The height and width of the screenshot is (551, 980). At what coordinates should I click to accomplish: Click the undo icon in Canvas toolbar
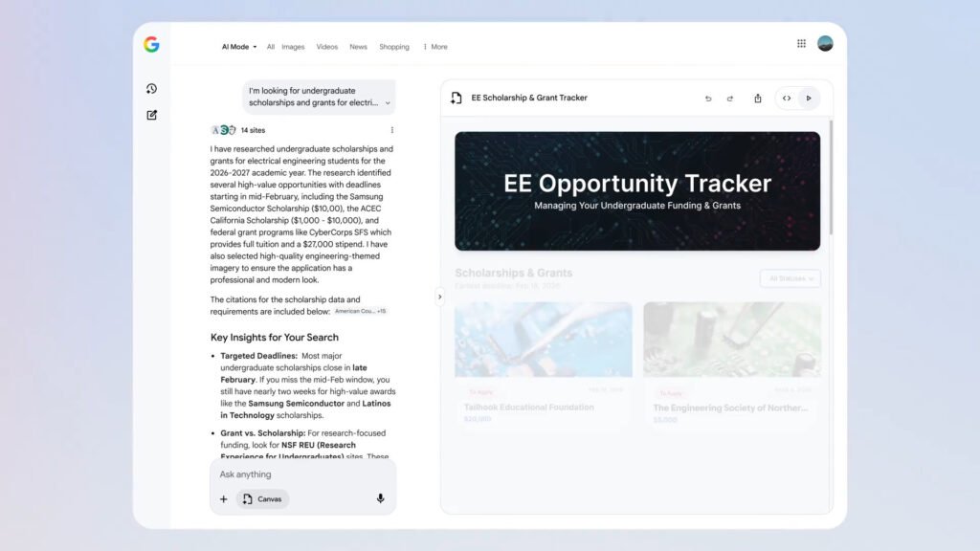coord(707,98)
